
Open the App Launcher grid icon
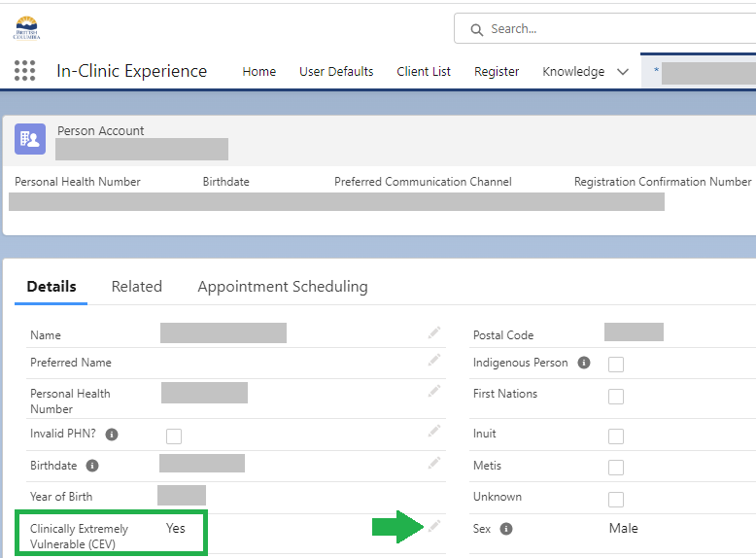[24, 70]
